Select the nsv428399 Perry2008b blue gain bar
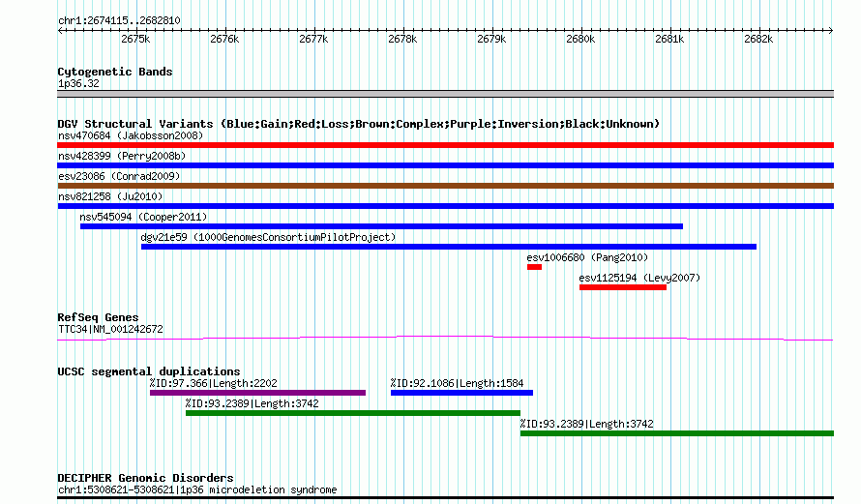 pyautogui.click(x=445, y=165)
